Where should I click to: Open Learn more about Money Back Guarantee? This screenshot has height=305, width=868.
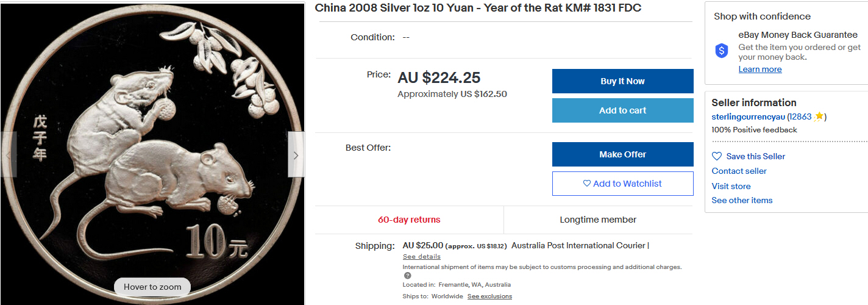pos(760,69)
